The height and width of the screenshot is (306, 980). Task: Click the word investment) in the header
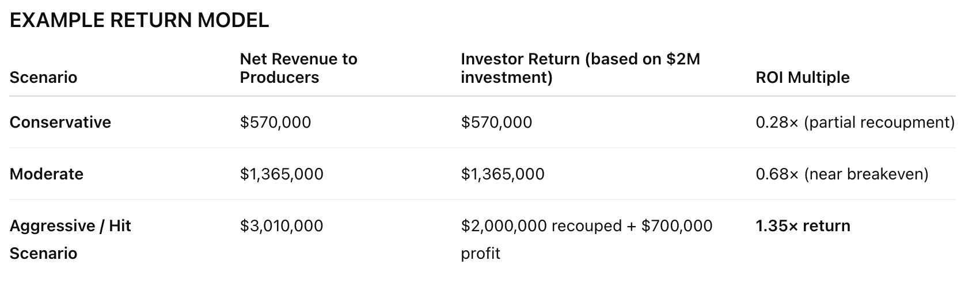tap(507, 78)
